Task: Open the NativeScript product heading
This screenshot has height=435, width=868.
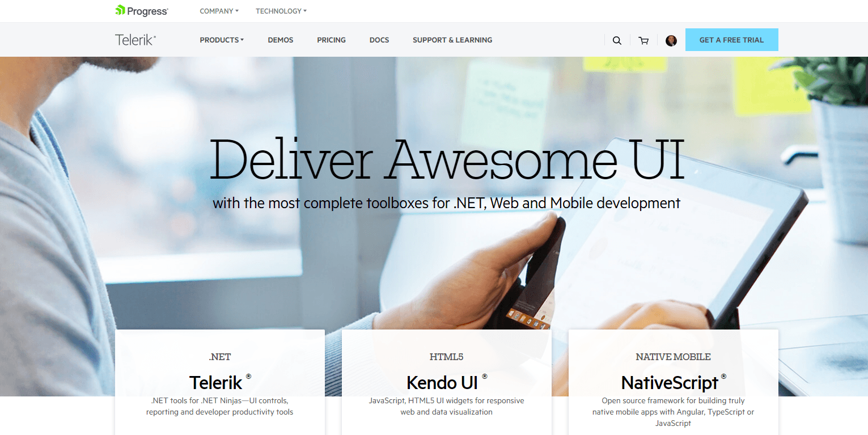Action: tap(674, 382)
